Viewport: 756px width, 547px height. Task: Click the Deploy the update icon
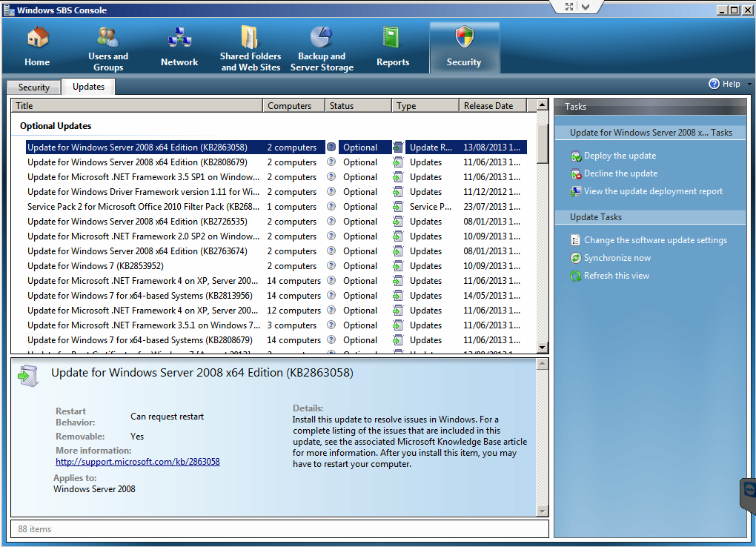pos(576,156)
